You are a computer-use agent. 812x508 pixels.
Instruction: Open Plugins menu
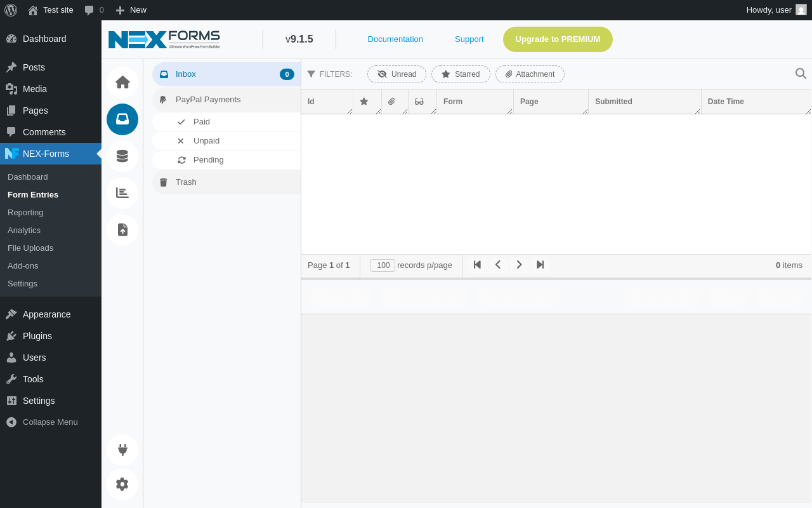[x=51, y=336]
